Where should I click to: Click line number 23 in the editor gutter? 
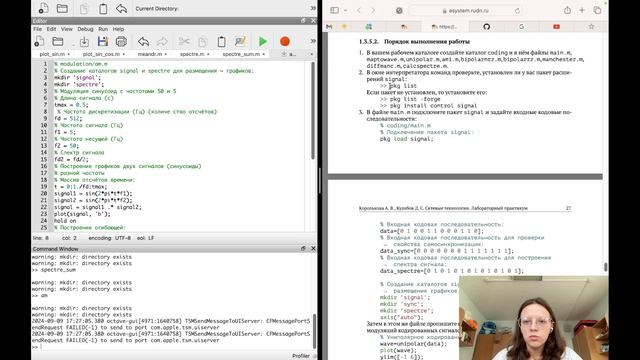tap(44, 214)
